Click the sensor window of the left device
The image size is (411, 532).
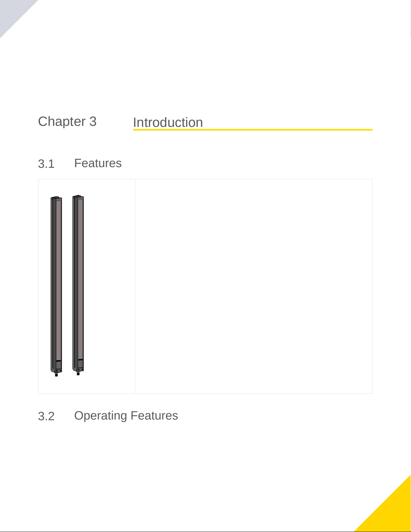[x=58, y=279]
